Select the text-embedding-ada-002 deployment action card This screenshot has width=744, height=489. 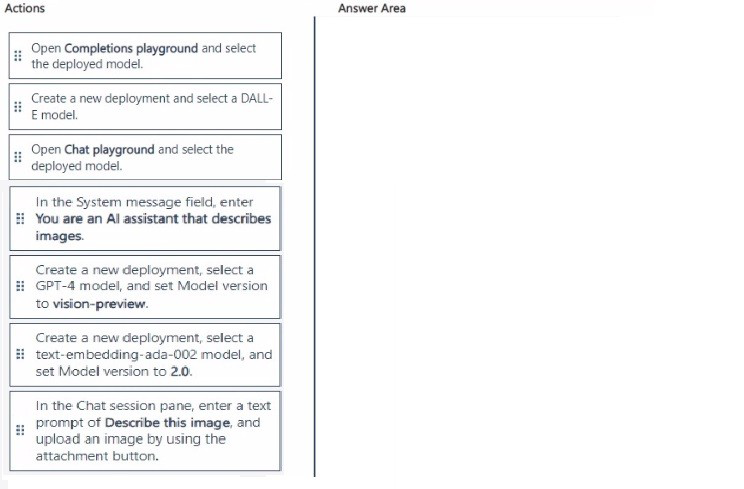[x=150, y=354]
